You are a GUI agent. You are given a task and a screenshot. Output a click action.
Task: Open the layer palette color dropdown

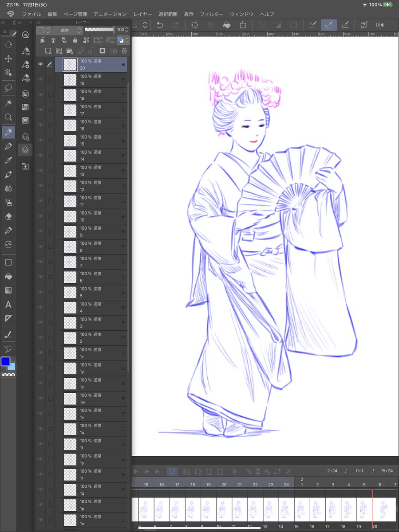(44, 30)
